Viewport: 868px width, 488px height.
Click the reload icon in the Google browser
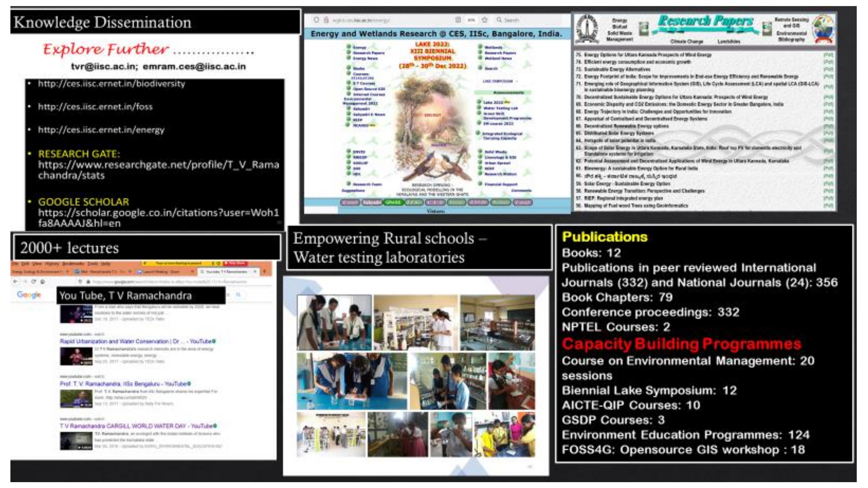point(34,281)
